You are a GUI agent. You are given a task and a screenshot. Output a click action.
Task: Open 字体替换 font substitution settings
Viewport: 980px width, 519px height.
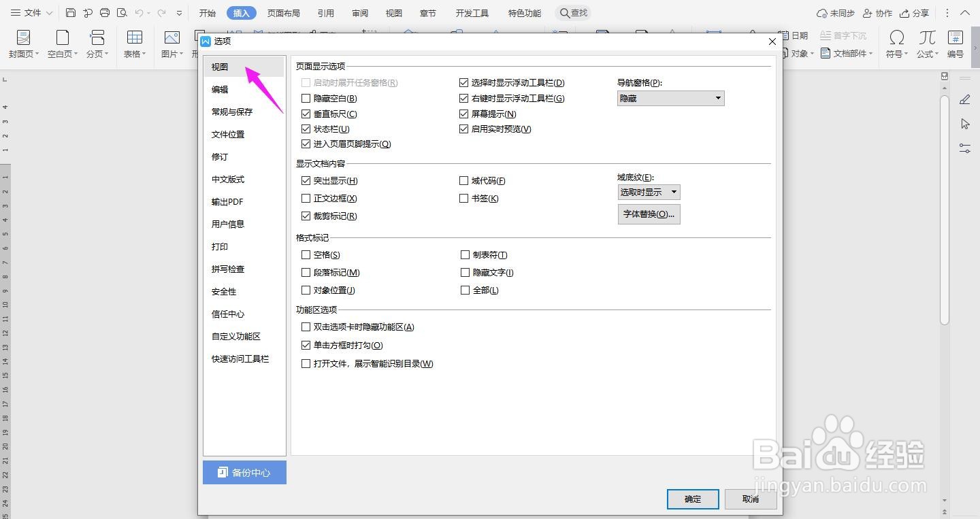tap(648, 214)
